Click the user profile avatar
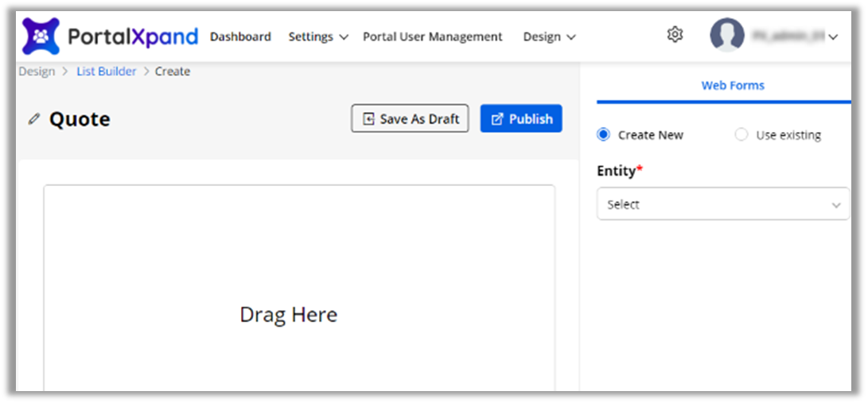Viewport: 868px width, 403px height. (x=726, y=36)
